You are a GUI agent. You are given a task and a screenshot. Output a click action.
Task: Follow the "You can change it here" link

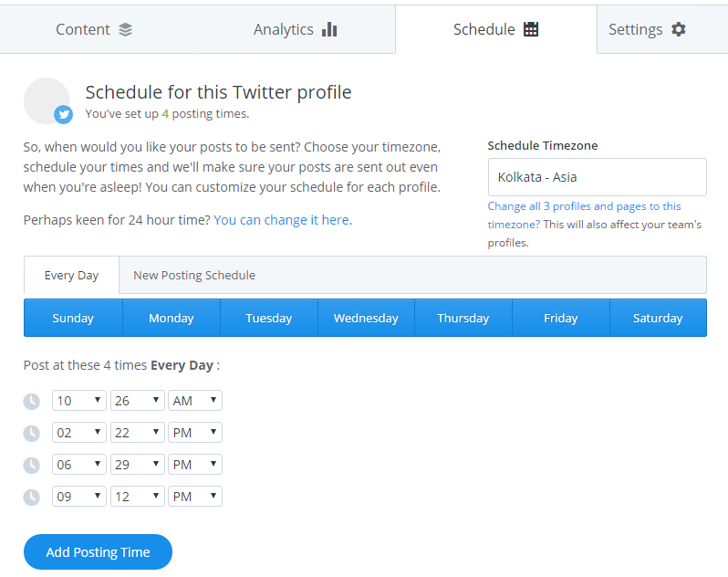coord(282,220)
